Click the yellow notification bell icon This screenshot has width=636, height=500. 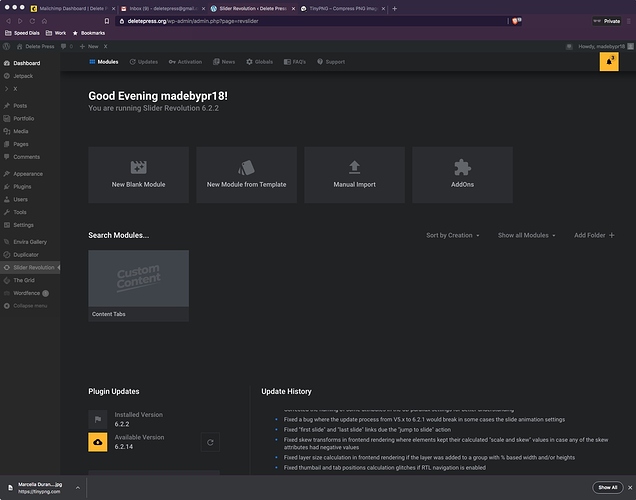608,61
